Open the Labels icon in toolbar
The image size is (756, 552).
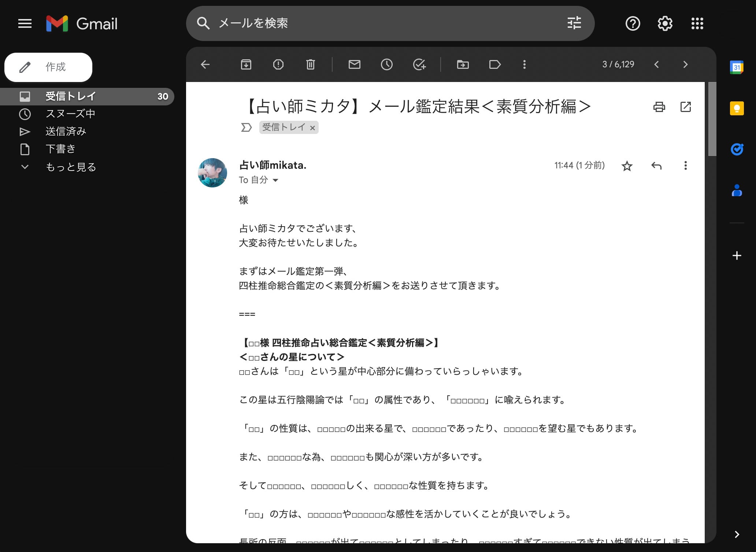[x=495, y=64]
